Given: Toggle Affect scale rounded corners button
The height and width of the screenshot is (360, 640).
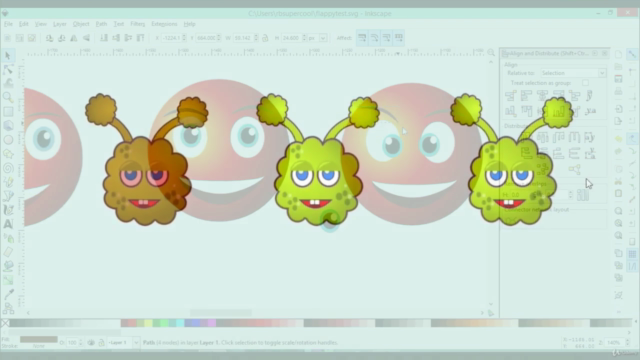Looking at the screenshot, I should click(x=374, y=38).
